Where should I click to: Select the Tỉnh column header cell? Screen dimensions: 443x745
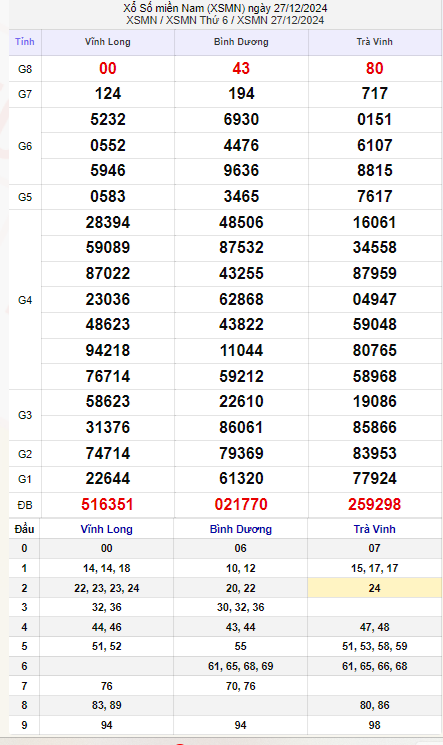(x=25, y=42)
